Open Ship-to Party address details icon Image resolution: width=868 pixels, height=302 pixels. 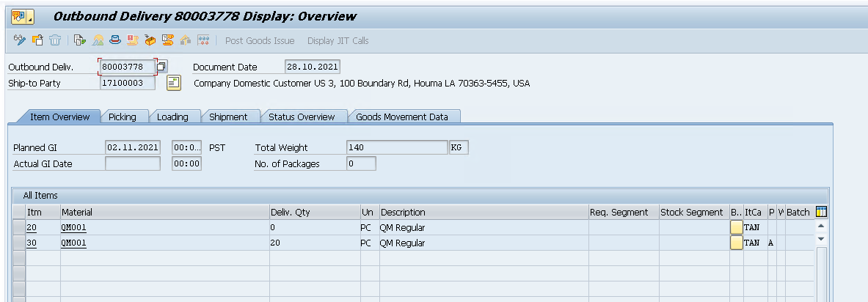(174, 83)
